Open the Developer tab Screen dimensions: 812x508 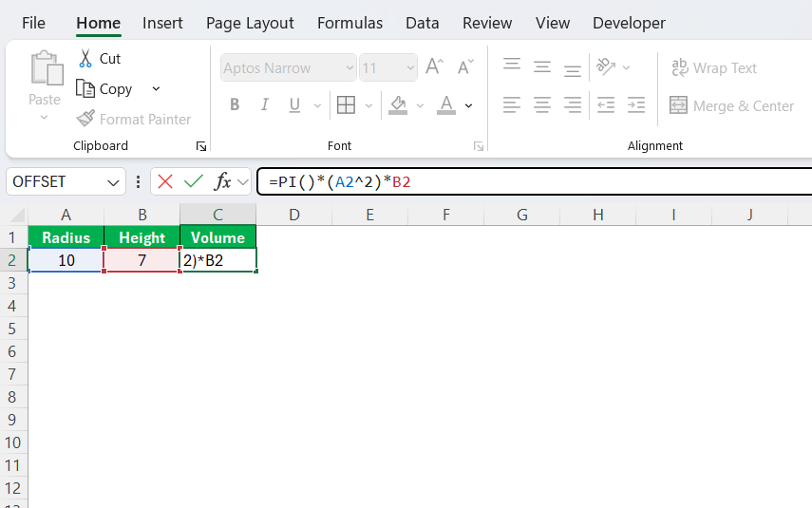[x=630, y=23]
